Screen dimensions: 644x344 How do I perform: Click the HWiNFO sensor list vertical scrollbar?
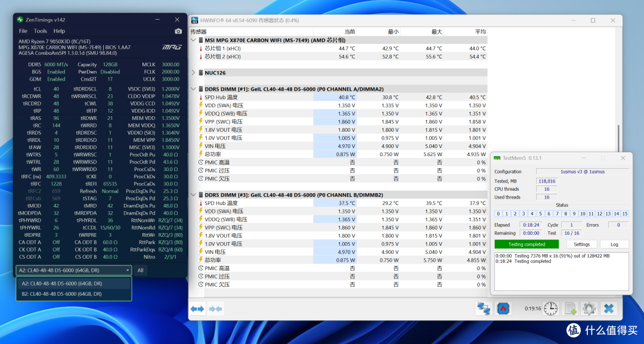pyautogui.click(x=618, y=138)
